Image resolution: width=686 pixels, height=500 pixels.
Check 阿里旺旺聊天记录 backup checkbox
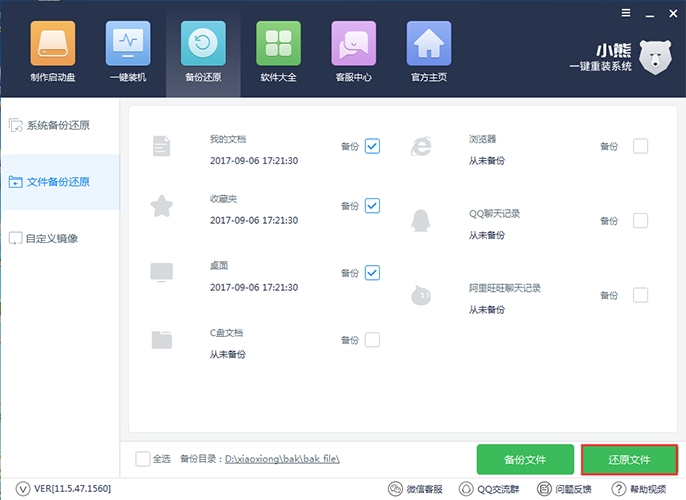(640, 295)
